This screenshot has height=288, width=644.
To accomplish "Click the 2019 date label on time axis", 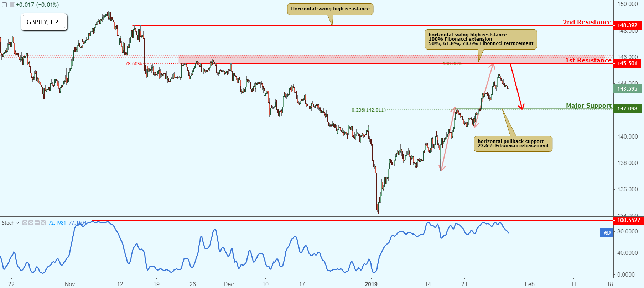I will pyautogui.click(x=371, y=284).
